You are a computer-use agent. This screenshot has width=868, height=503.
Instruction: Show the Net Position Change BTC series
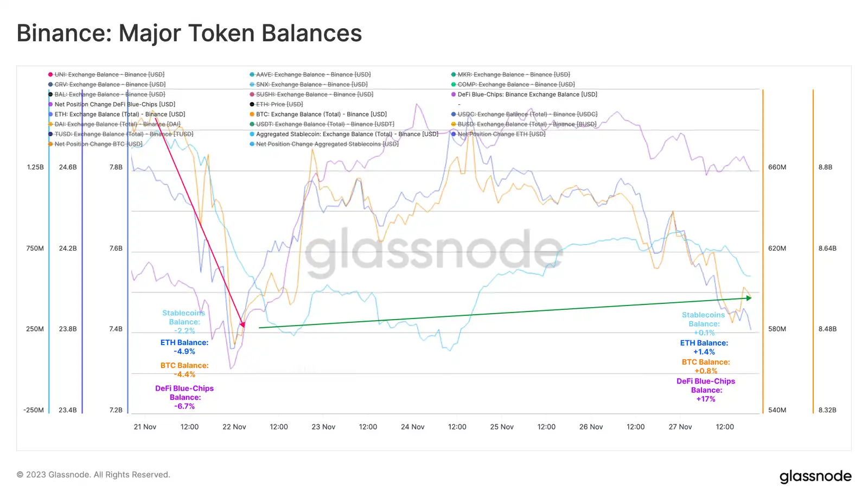[x=98, y=144]
